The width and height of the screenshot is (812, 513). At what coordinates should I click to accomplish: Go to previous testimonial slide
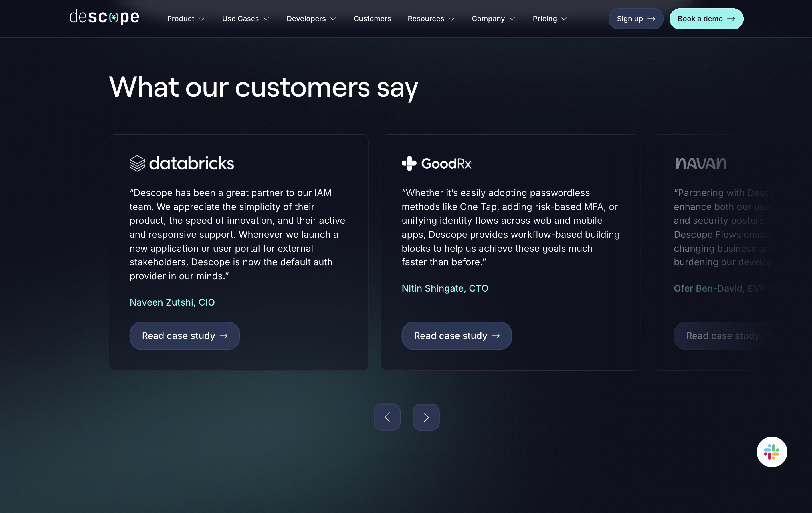click(x=387, y=417)
